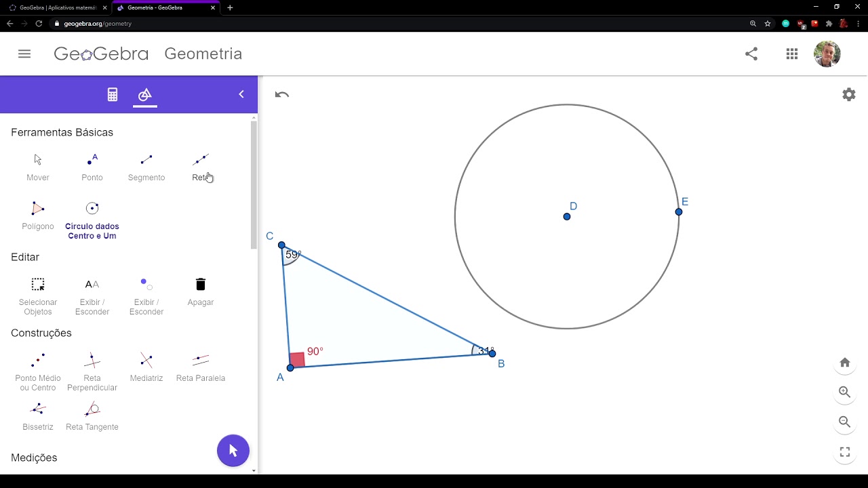Click the purple Move floating button
The image size is (868, 488).
tap(233, 451)
